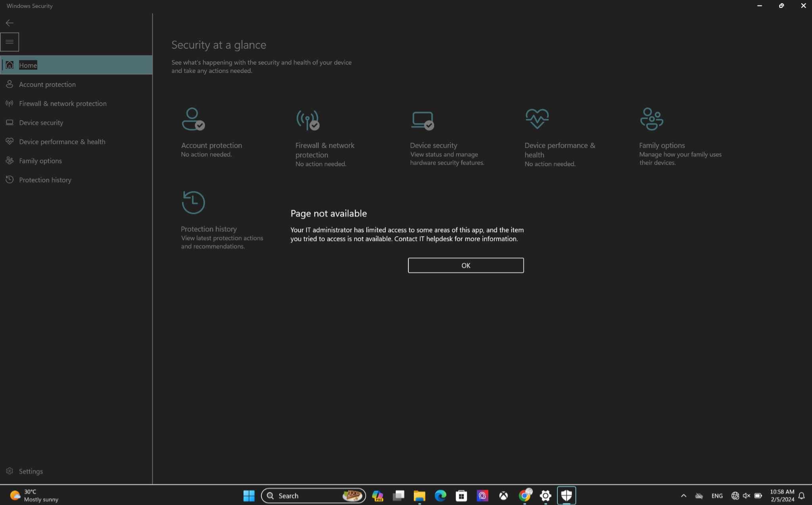Open Account protection in the sidebar

point(47,84)
